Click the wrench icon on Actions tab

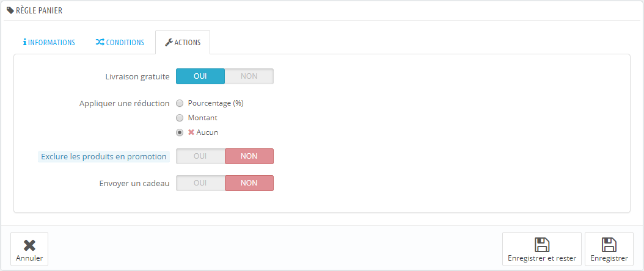(x=169, y=42)
